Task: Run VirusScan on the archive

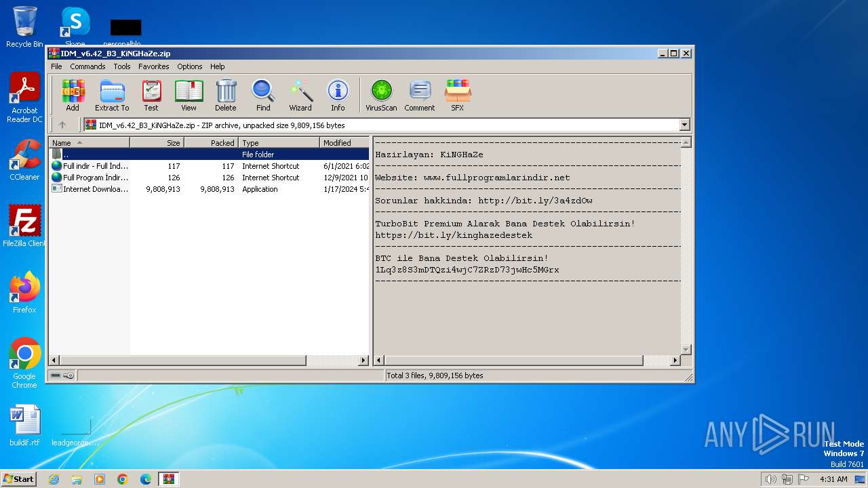Action: point(381,95)
